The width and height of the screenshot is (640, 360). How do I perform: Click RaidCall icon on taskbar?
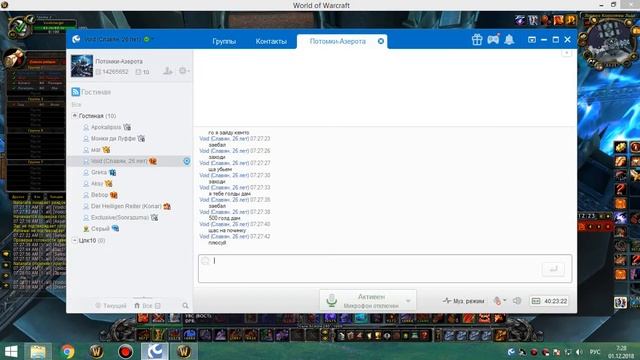point(155,351)
